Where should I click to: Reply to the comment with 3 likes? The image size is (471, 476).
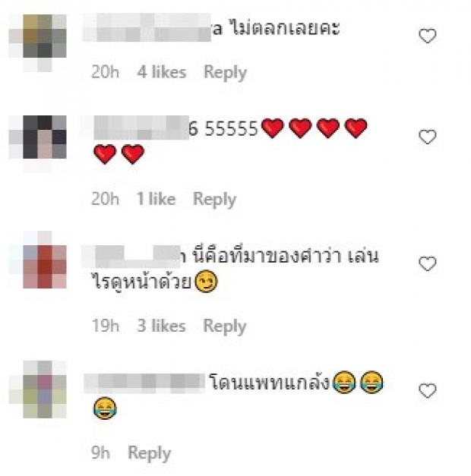pyautogui.click(x=225, y=326)
